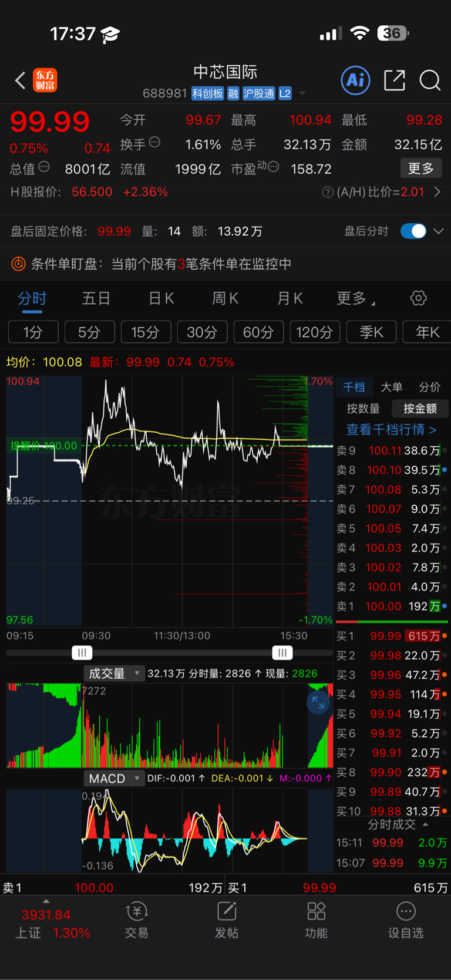The width and height of the screenshot is (451, 980).
Task: Toggle the 盘后分时 switch
Action: click(x=413, y=231)
